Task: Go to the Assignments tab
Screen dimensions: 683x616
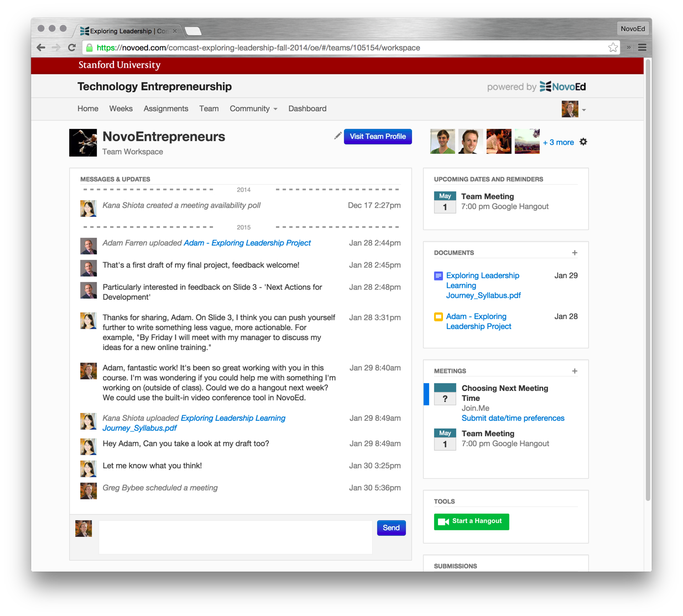Action: [x=166, y=109]
